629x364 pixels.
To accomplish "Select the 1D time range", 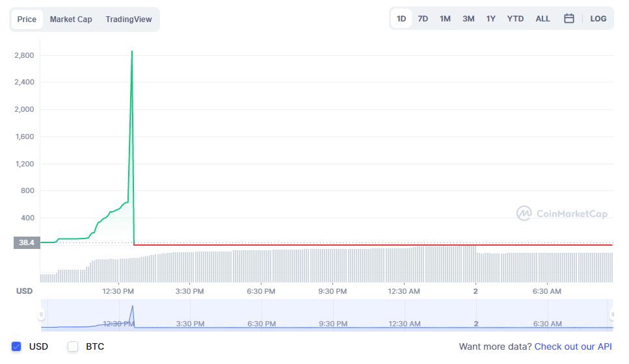I will tap(401, 19).
